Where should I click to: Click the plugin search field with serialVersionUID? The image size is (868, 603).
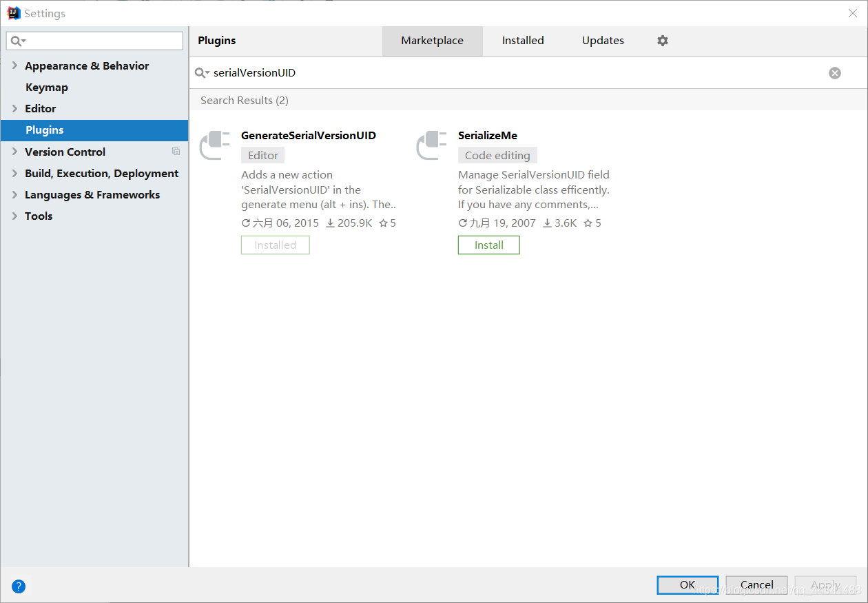point(517,73)
